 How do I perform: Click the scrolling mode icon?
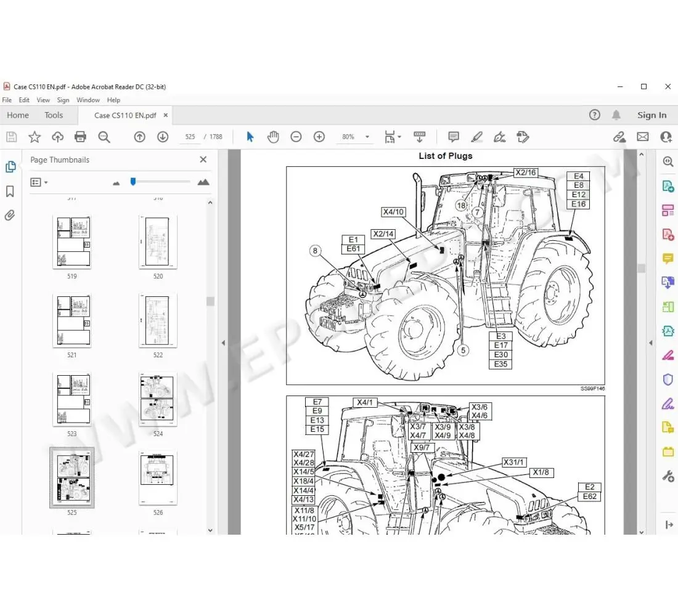coord(419,137)
